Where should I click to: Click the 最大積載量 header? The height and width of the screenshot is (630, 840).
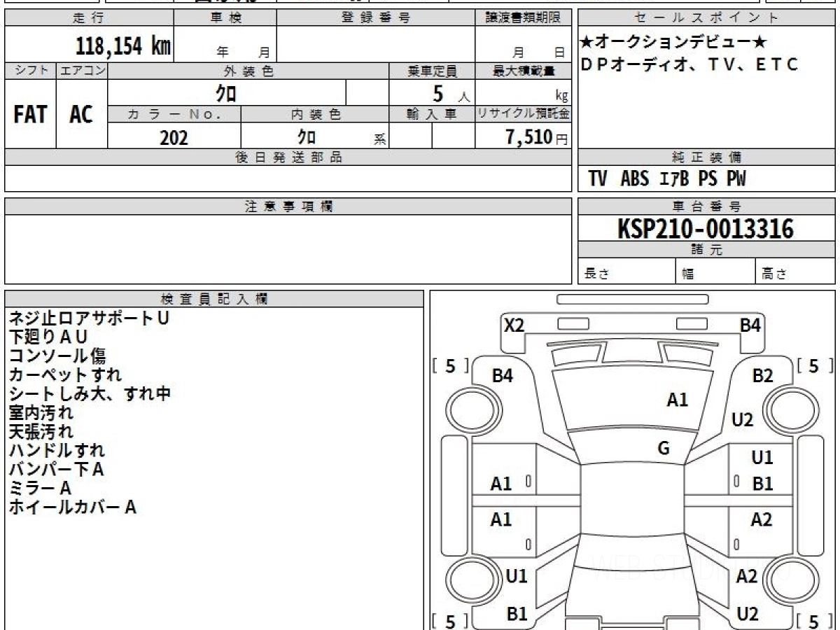(x=524, y=71)
